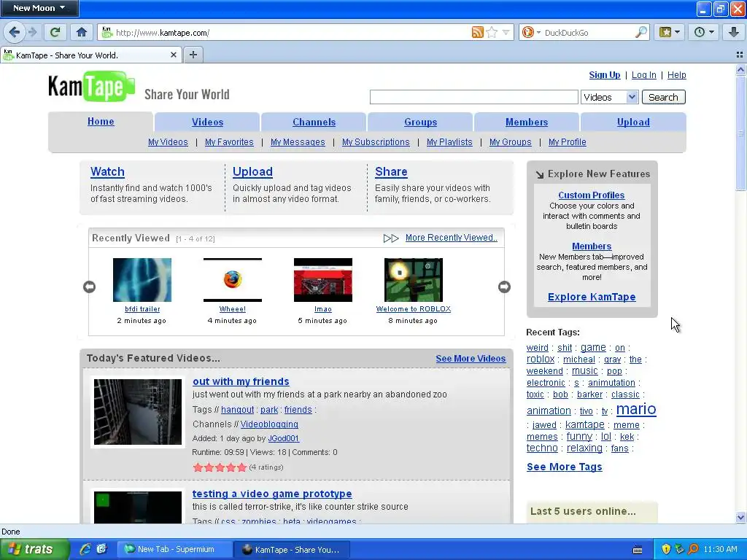Open My Favorites submenu link
747x560 pixels.
pyautogui.click(x=229, y=142)
